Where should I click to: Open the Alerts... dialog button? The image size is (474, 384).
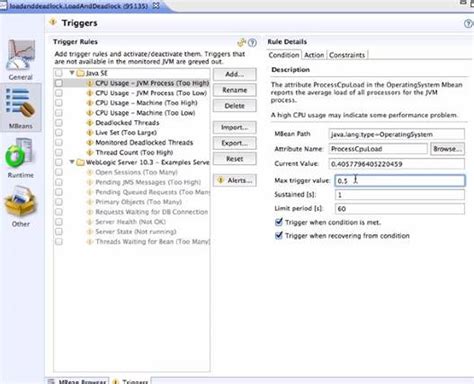coord(235,180)
